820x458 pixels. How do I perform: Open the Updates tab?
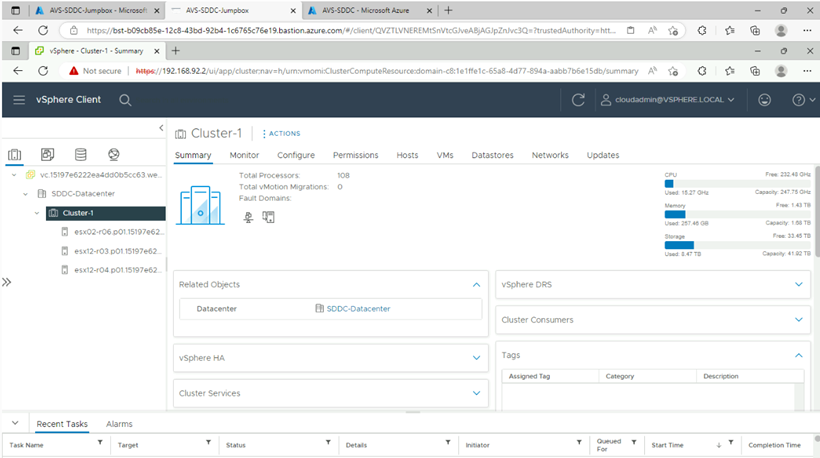[x=603, y=155]
